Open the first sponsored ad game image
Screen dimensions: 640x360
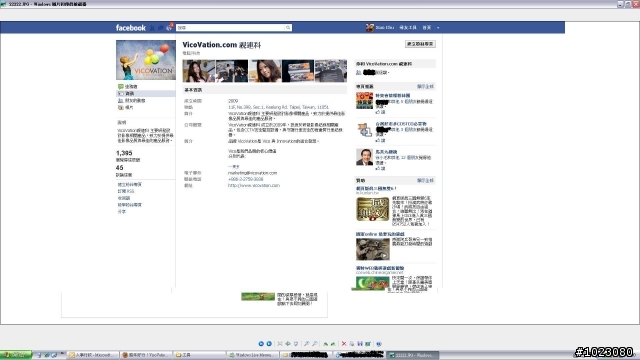click(x=373, y=209)
